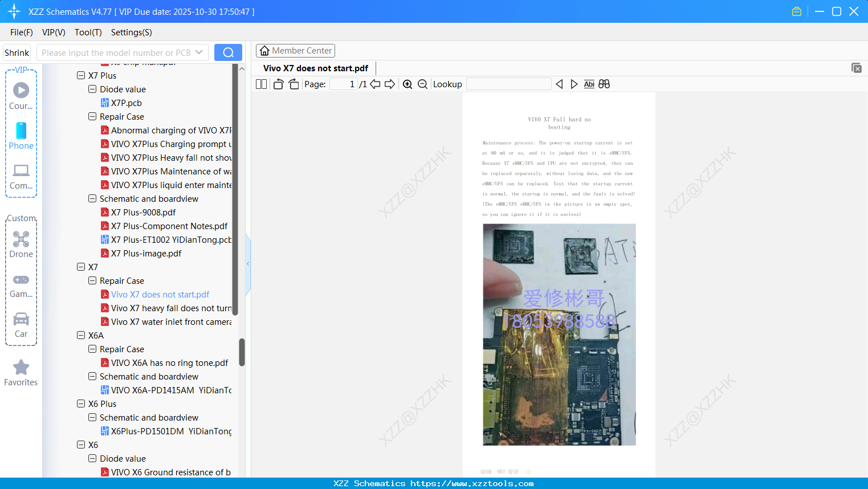Image resolution: width=868 pixels, height=489 pixels.
Task: Click the motherboard repair photo in PDF
Action: coord(559,335)
